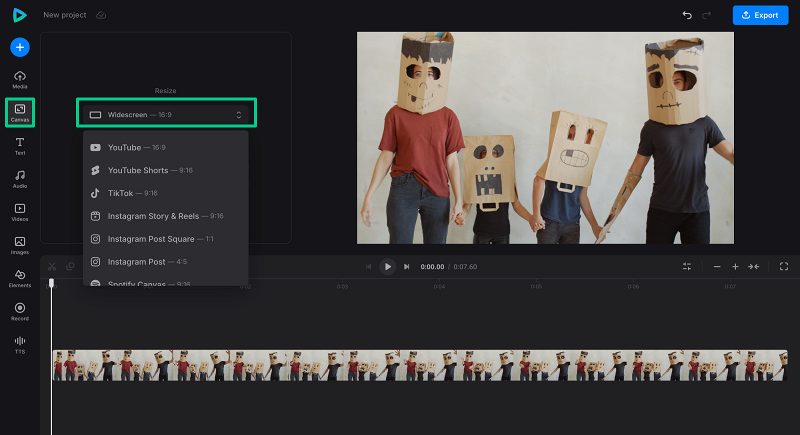Viewport: 800px width, 435px height.
Task: Open the Audio sidebar panel
Action: coord(20,179)
